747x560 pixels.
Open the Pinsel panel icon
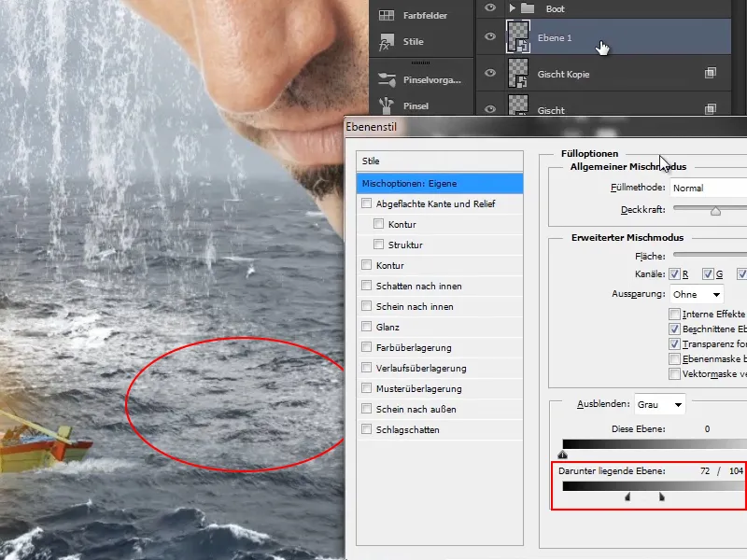point(387,105)
